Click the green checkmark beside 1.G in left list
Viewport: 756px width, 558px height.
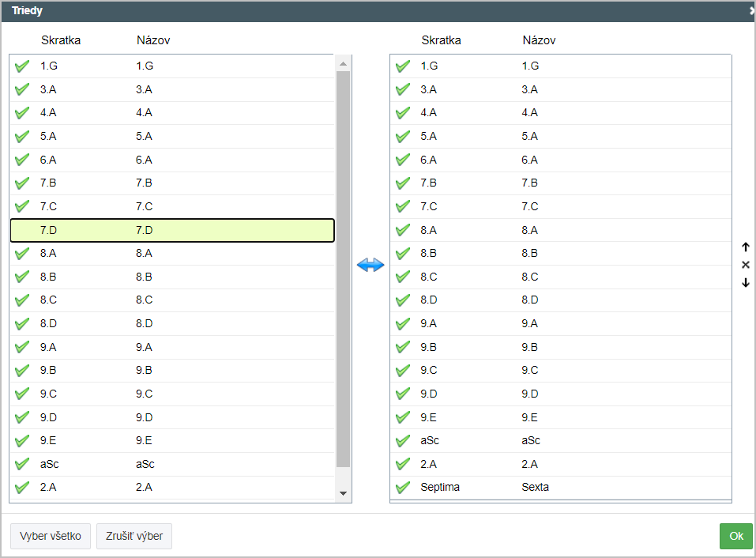22,66
